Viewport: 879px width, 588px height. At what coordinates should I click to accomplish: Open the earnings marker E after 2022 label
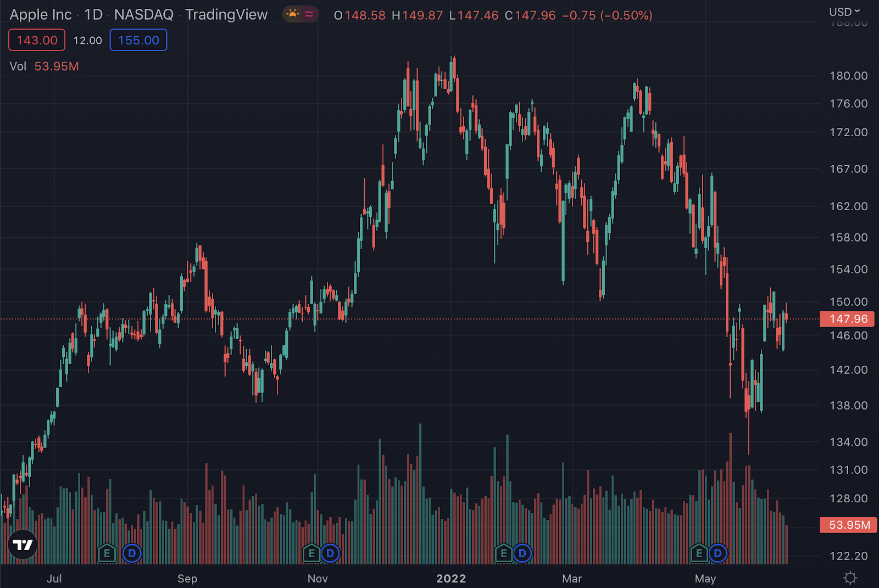[504, 553]
